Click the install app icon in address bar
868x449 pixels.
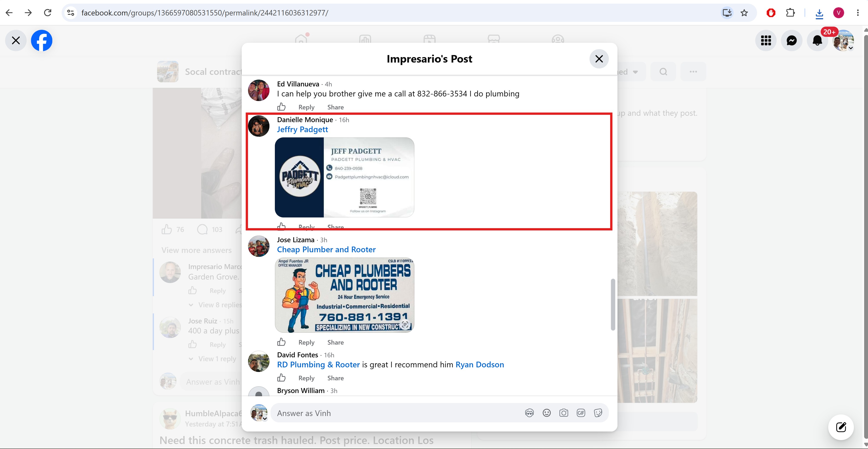point(727,13)
